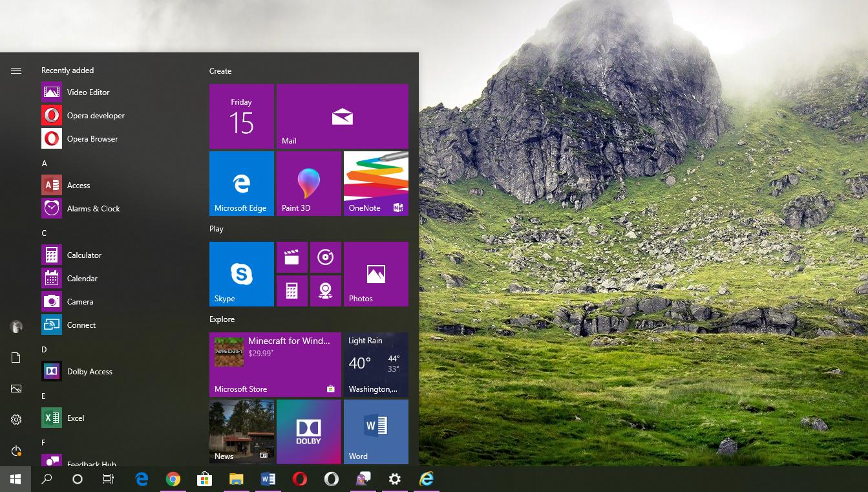Select the letter A section header
This screenshot has height=492, width=868.
44,163
